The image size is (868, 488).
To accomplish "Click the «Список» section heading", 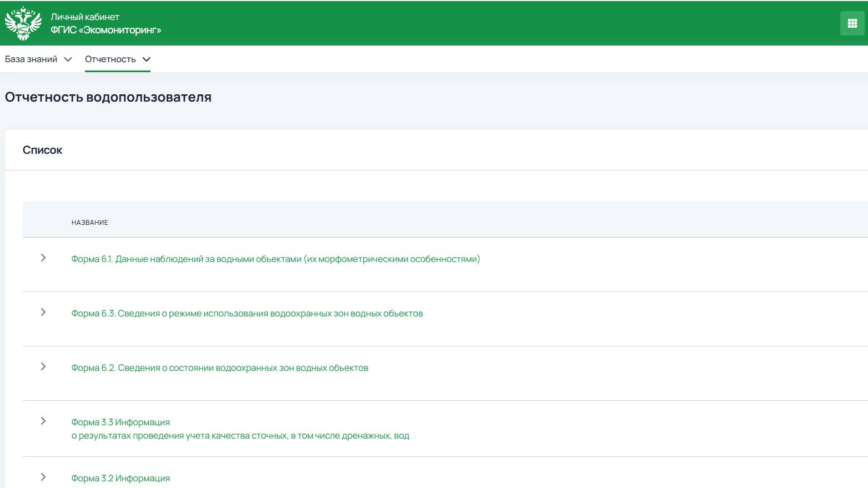I will pos(42,150).
